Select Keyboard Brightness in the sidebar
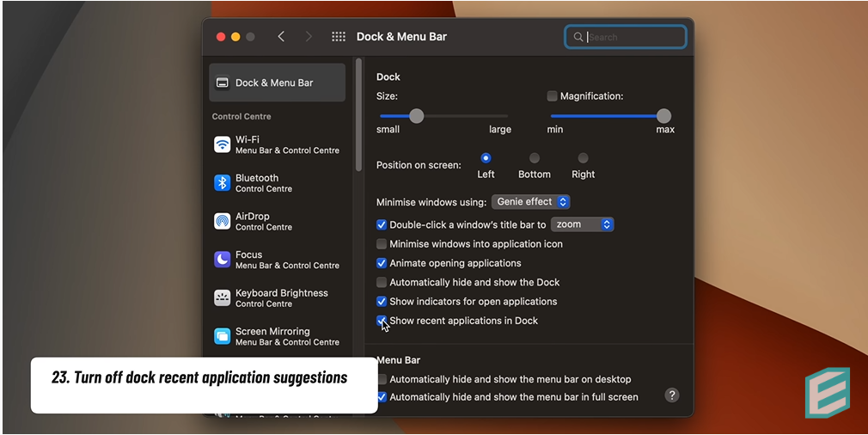The height and width of the screenshot is (435, 868). click(277, 297)
